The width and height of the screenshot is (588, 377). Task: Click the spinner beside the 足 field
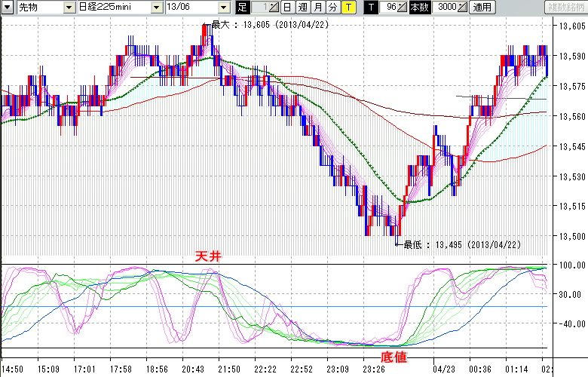tap(274, 7)
